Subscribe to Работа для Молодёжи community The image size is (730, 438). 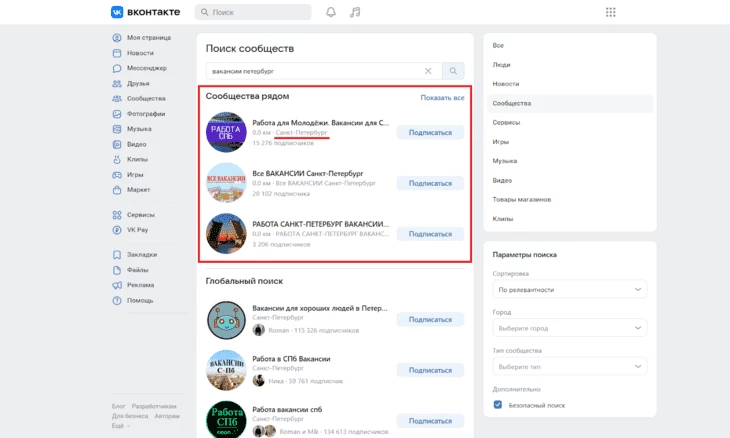tap(430, 133)
